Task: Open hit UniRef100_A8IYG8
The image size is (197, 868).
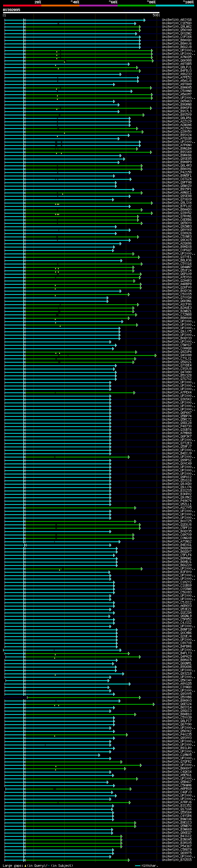Action: (x=177, y=20)
